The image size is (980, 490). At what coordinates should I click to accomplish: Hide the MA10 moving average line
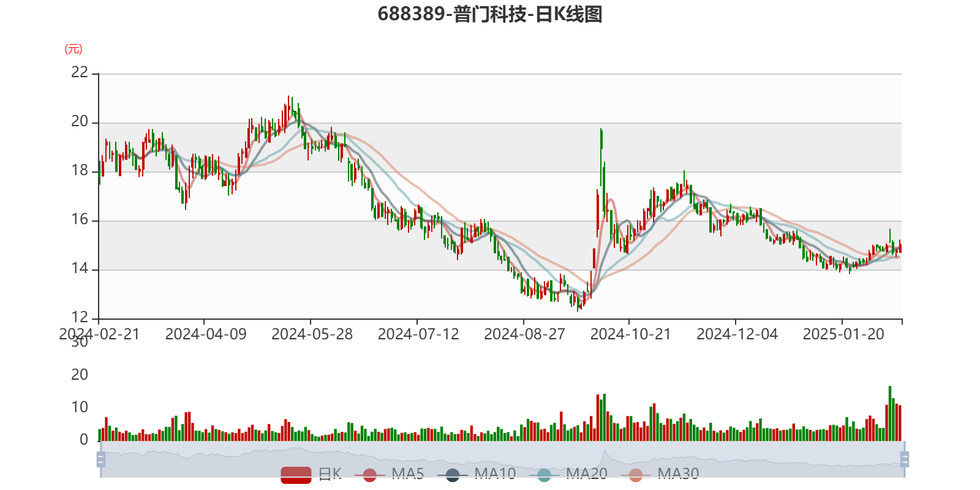(477, 474)
